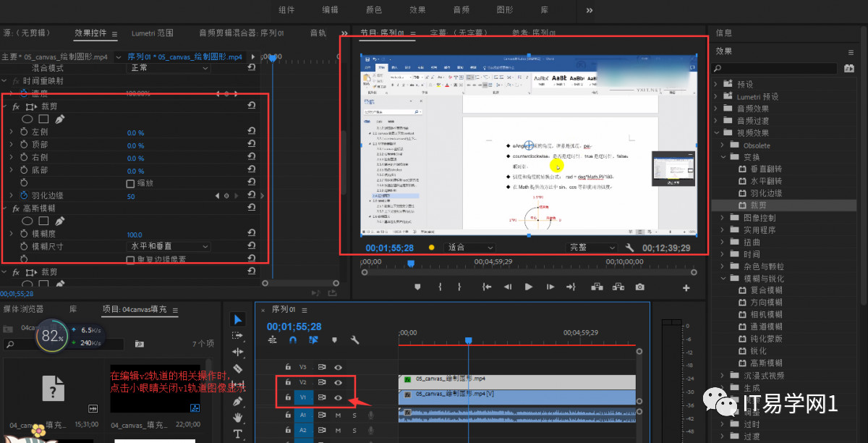The image size is (868, 443).
Task: Reset the 羽化边缘 parameter
Action: [251, 195]
